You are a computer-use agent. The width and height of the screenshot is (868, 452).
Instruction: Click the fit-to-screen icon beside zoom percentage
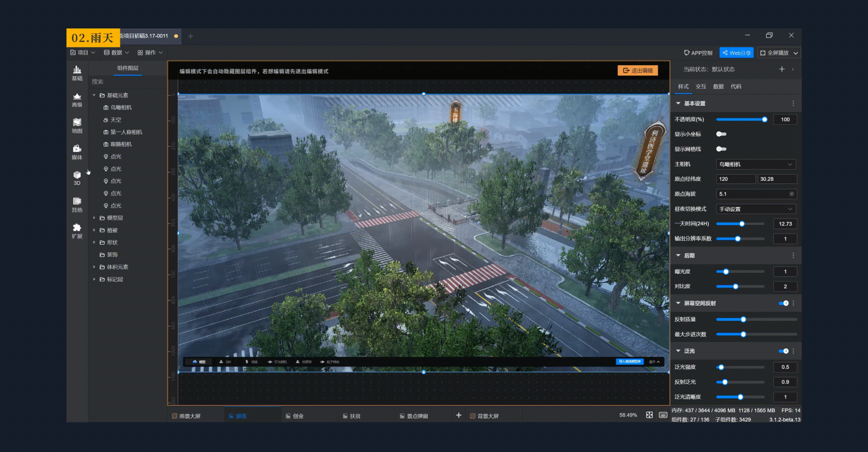coord(649,415)
